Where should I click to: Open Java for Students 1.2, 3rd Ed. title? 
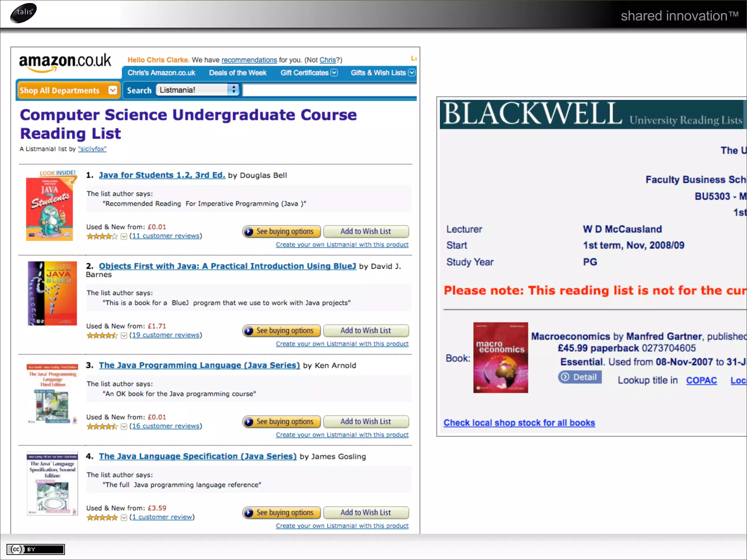pos(162,175)
